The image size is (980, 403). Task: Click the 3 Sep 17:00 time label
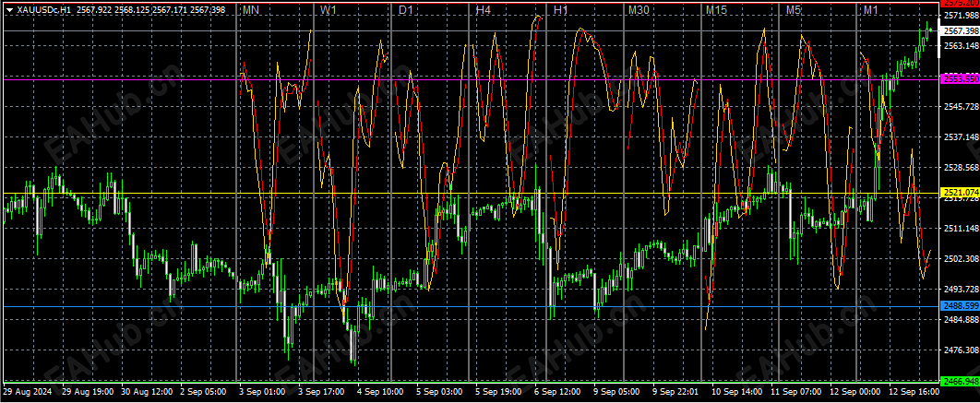[320, 392]
